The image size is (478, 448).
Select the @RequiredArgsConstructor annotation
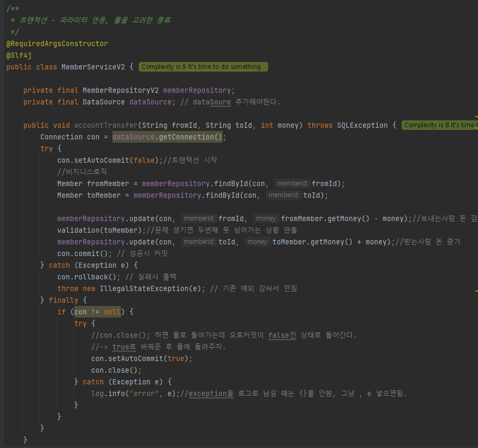tap(57, 43)
